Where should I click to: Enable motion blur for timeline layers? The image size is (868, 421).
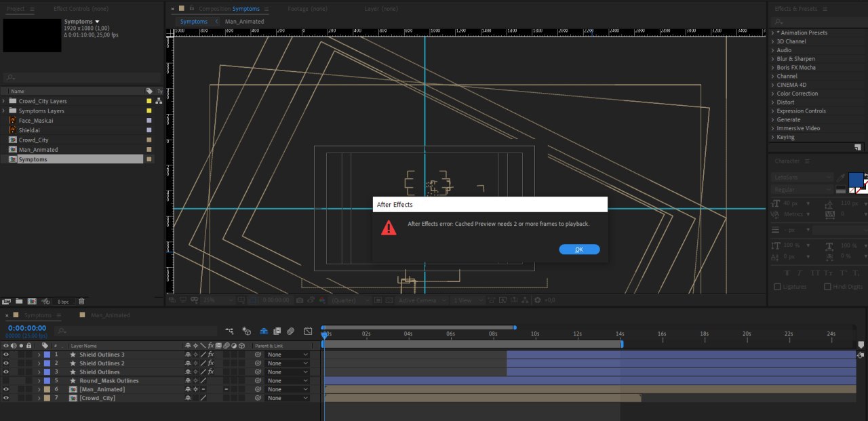(x=290, y=332)
